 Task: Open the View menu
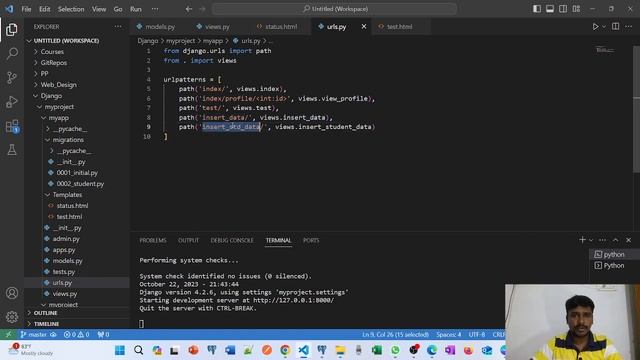(99, 9)
